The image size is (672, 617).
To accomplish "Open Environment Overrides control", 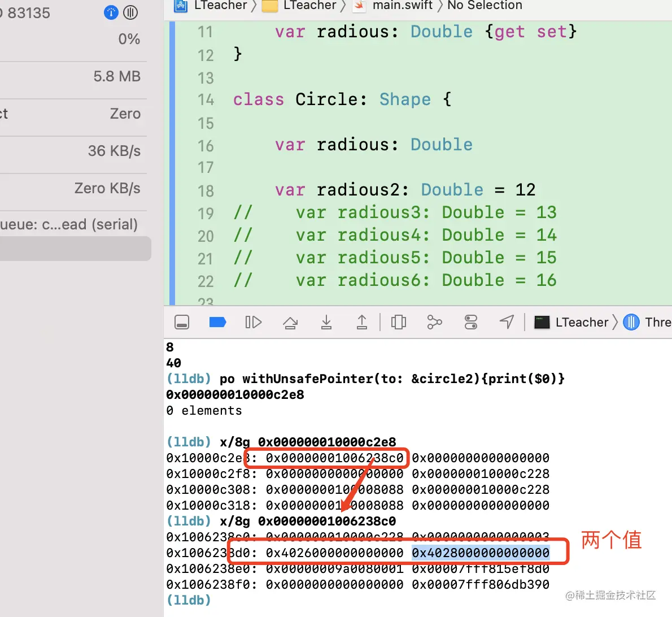I will [470, 322].
